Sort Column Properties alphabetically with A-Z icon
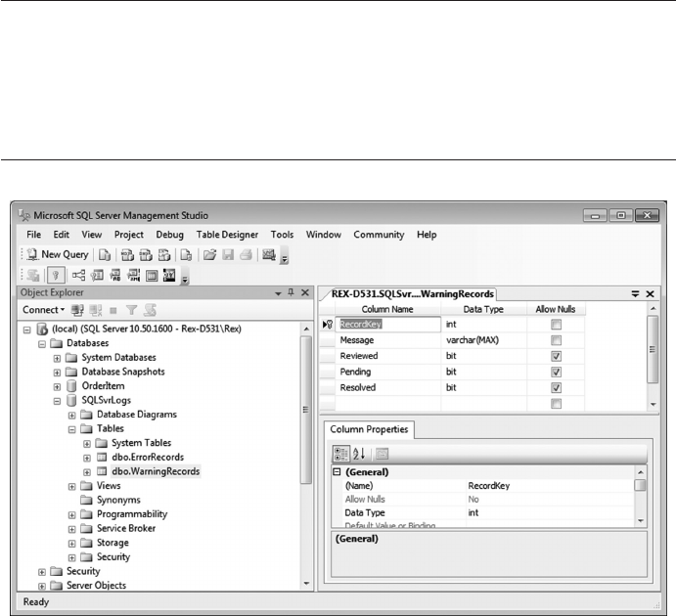 pyautogui.click(x=359, y=454)
